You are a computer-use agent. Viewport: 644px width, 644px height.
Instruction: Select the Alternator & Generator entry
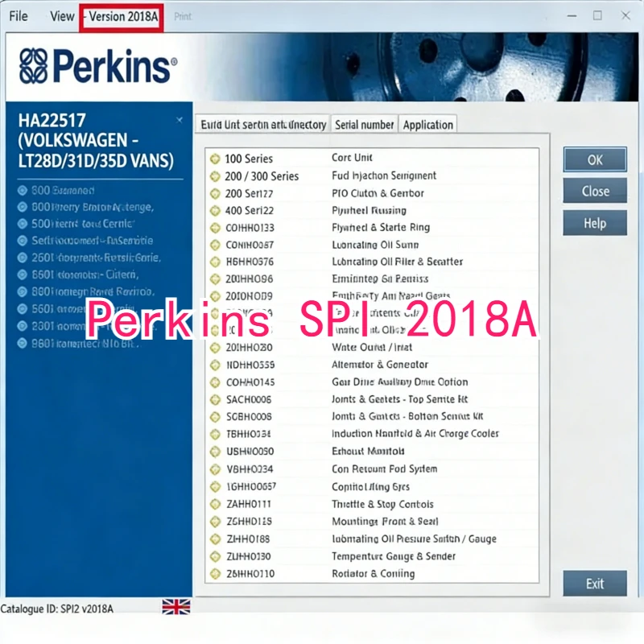[380, 365]
